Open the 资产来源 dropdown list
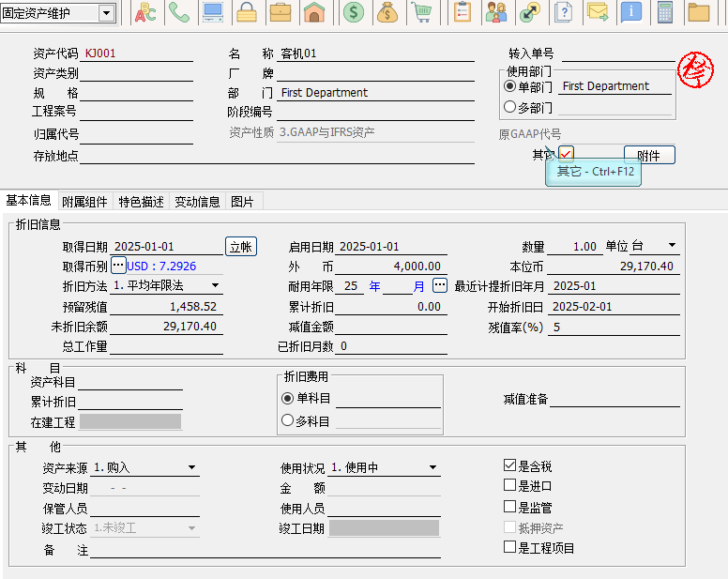This screenshot has width=728, height=579. click(x=191, y=467)
